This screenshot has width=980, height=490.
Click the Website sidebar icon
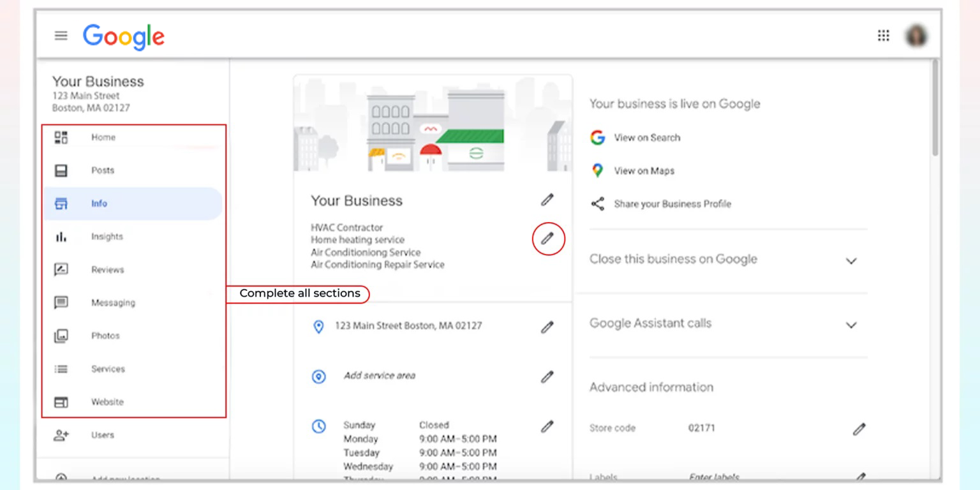[x=61, y=402]
